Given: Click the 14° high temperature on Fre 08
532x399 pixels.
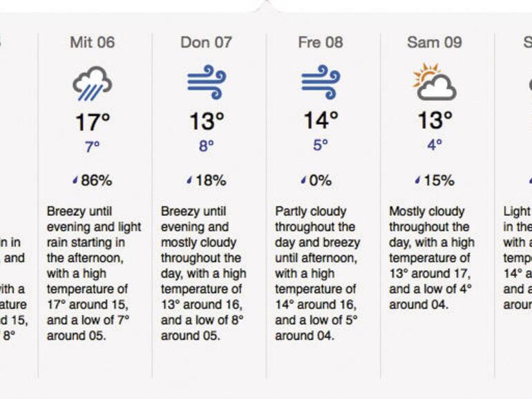Looking at the screenshot, I should (321, 121).
